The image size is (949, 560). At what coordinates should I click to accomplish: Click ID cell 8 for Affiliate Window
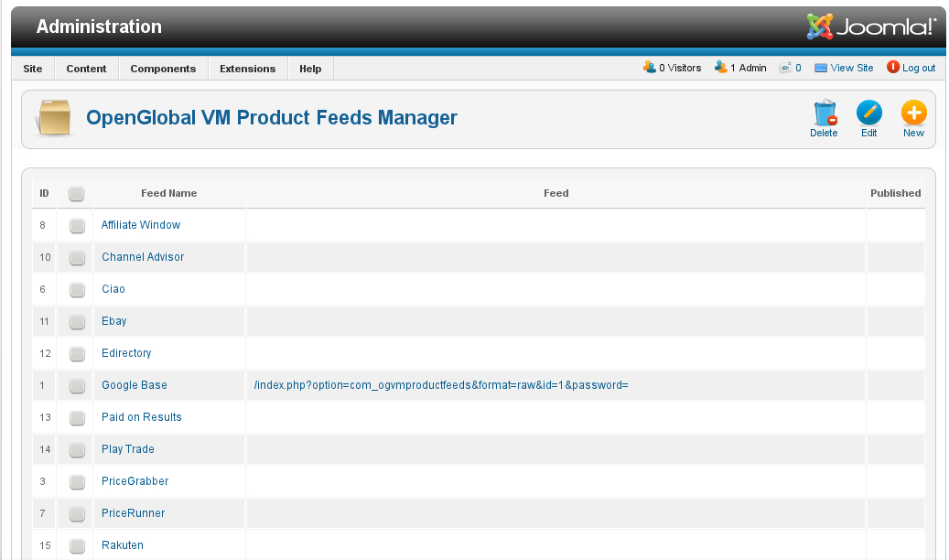42,225
